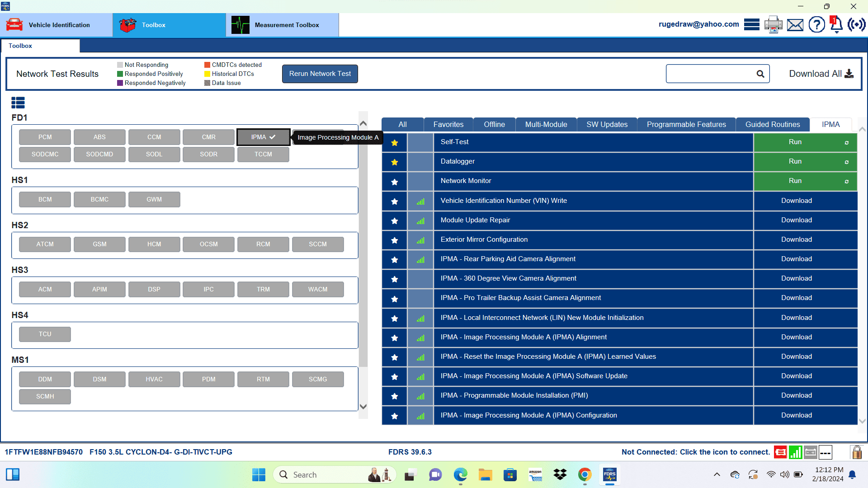Open the notifications bell icon
The height and width of the screenshot is (488, 868).
pos(836,24)
